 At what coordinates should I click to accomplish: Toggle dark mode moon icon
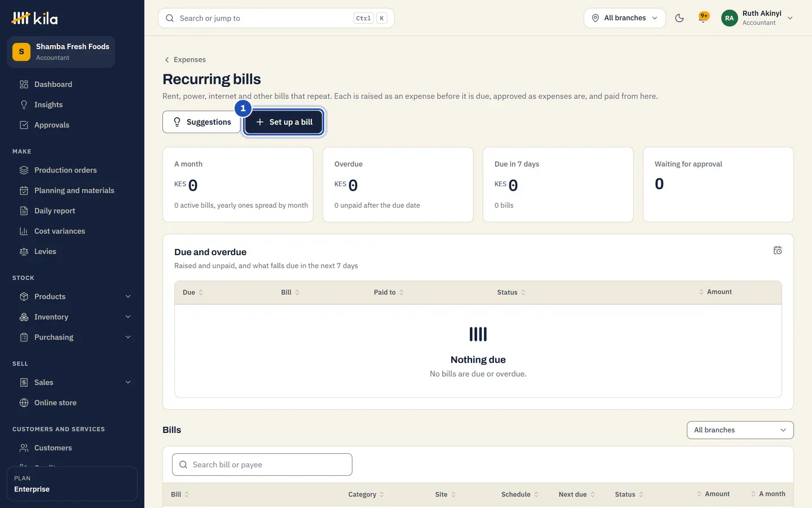679,18
